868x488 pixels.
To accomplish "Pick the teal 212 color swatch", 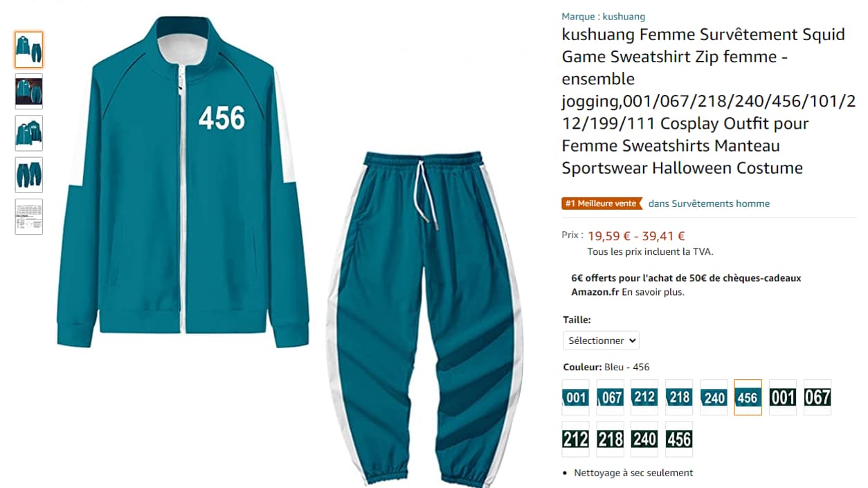I will [644, 397].
